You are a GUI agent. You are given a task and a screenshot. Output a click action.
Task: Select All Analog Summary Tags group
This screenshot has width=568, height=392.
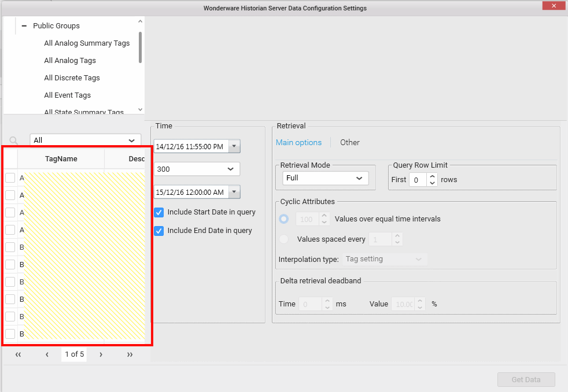[87, 43]
